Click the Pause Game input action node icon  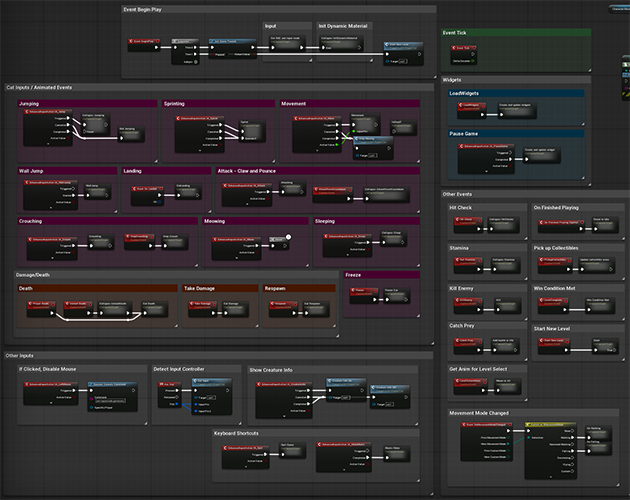point(462,148)
